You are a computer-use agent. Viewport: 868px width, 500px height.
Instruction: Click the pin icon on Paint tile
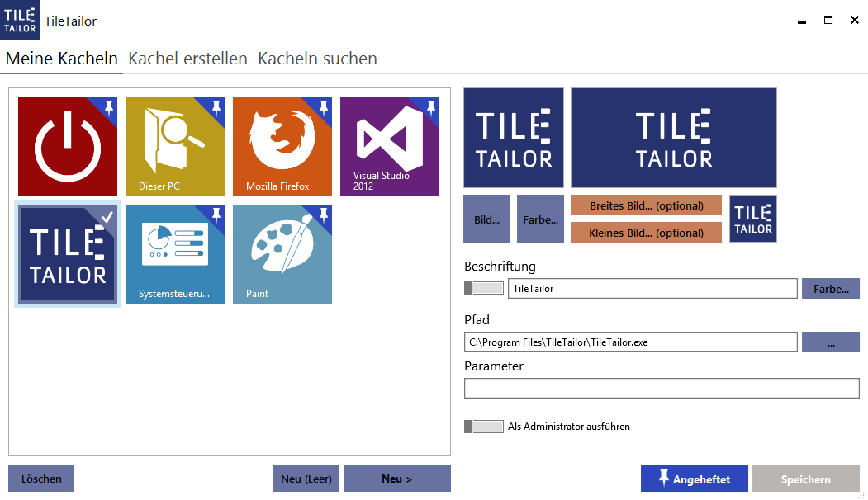coord(324,214)
